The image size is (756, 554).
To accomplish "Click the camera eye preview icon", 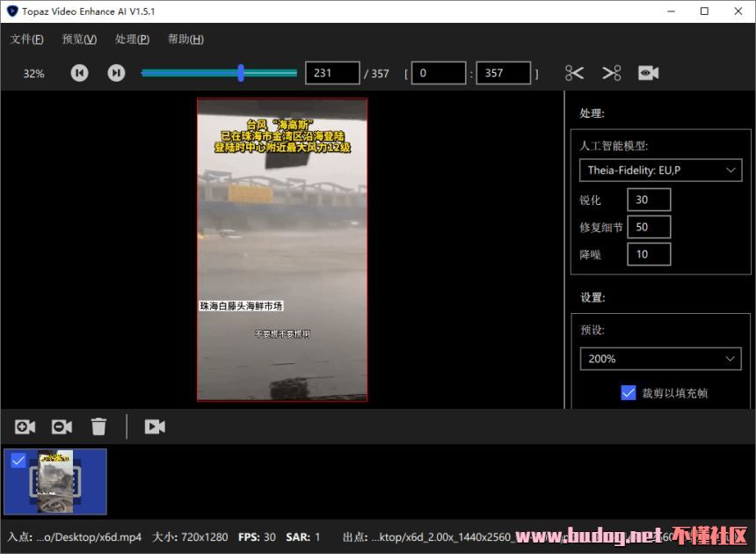I will (x=649, y=73).
